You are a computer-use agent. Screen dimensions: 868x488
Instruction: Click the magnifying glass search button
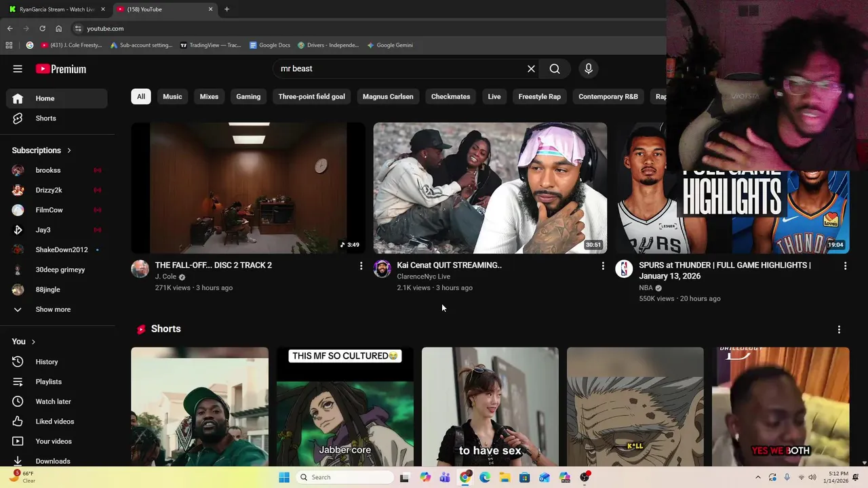tap(555, 68)
